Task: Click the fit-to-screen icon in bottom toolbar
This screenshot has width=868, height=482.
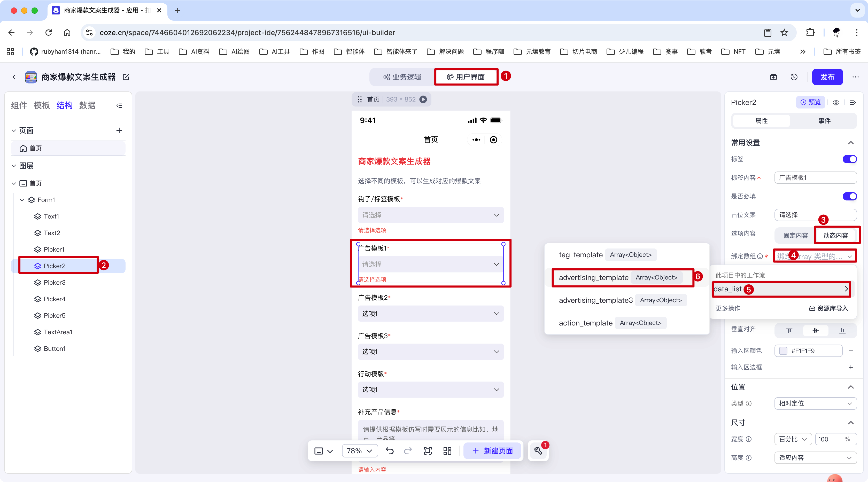Action: (x=428, y=451)
